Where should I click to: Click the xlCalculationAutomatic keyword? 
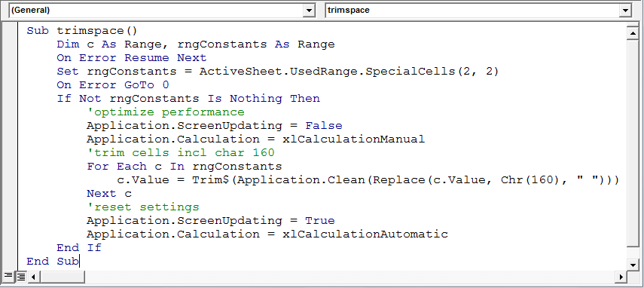coord(365,234)
